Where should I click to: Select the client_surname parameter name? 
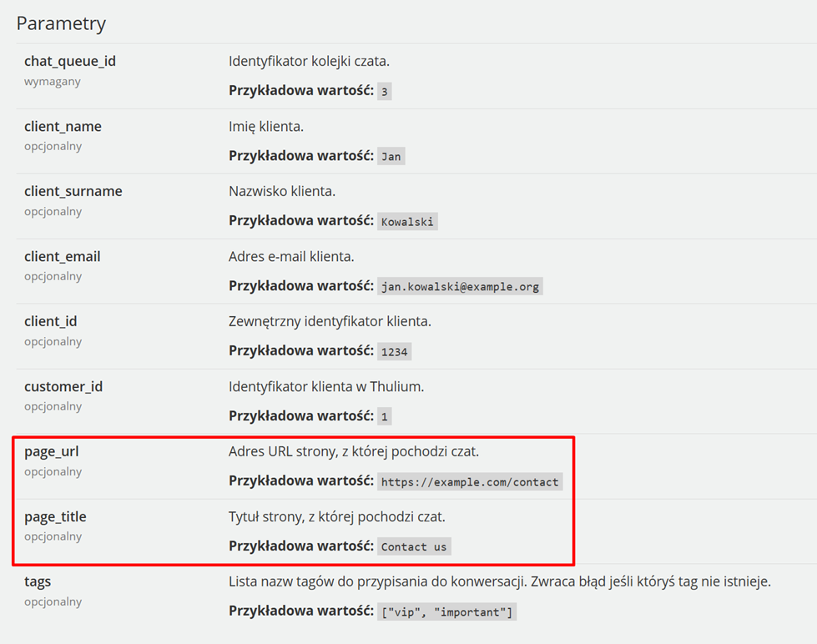pyautogui.click(x=73, y=191)
